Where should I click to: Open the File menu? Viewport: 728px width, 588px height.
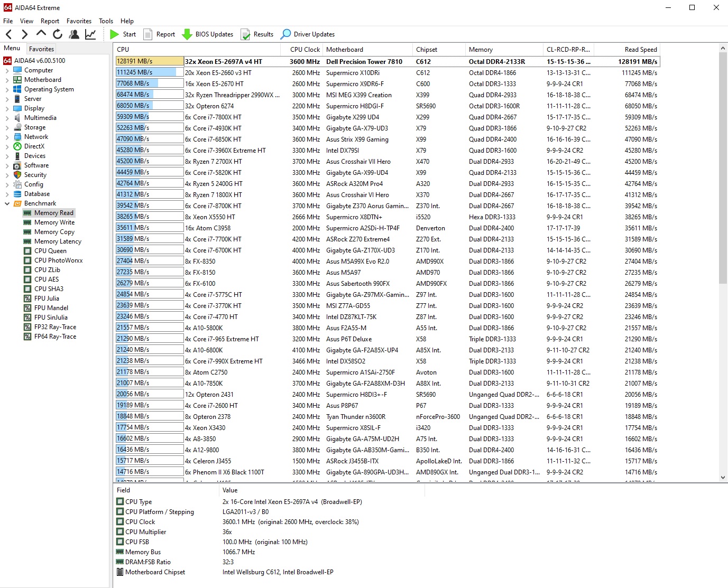8,21
